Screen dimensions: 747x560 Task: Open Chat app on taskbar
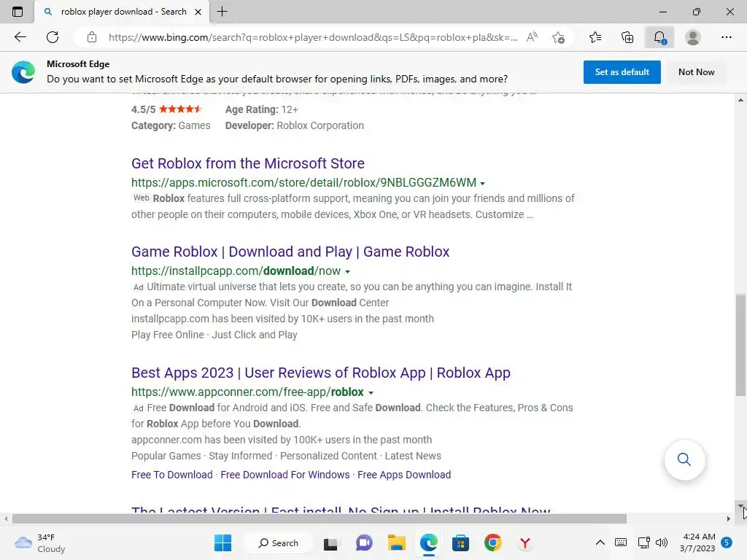point(364,542)
